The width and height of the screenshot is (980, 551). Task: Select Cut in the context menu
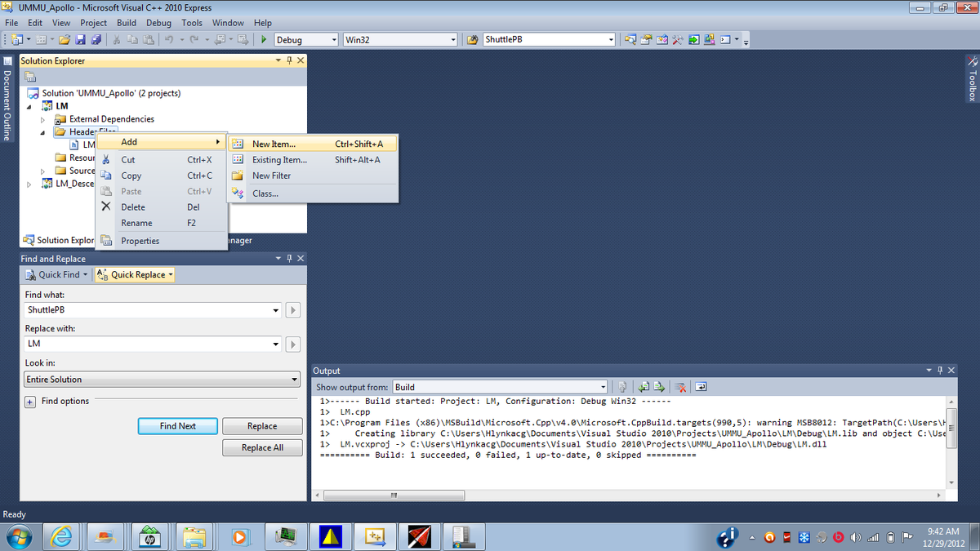tap(161, 160)
